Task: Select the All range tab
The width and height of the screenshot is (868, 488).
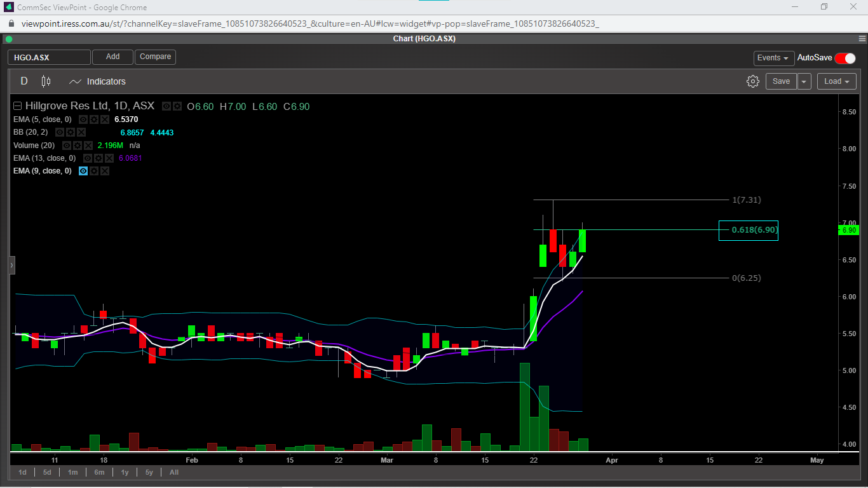Action: pyautogui.click(x=174, y=472)
